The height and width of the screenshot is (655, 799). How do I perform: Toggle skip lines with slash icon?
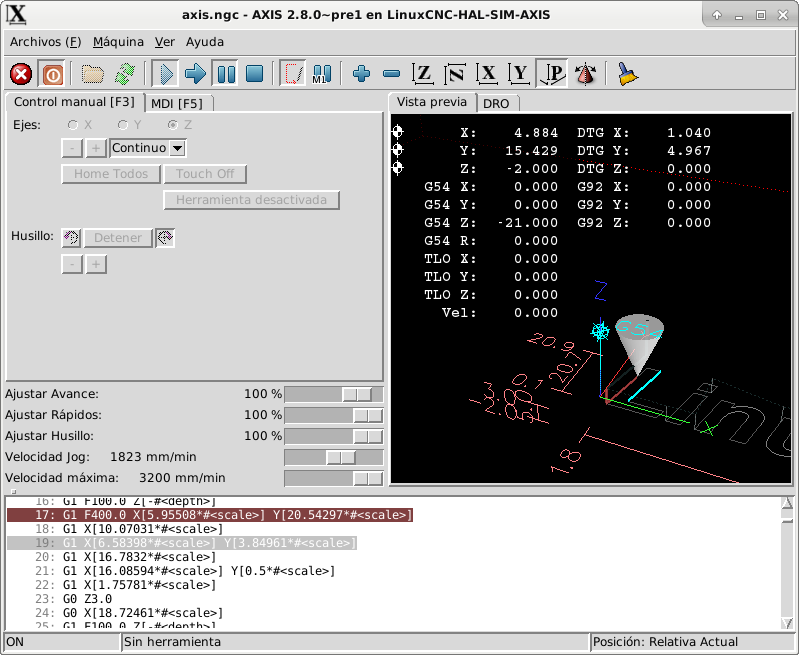point(293,74)
